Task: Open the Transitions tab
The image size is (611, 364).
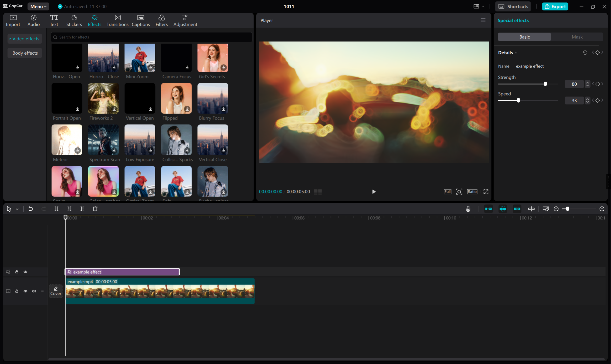Action: 117,21
